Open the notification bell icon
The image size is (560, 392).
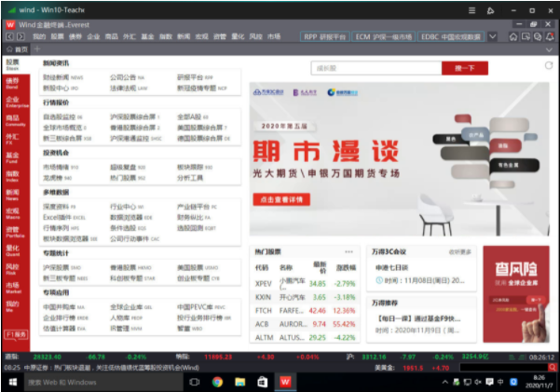pyautogui.click(x=550, y=36)
